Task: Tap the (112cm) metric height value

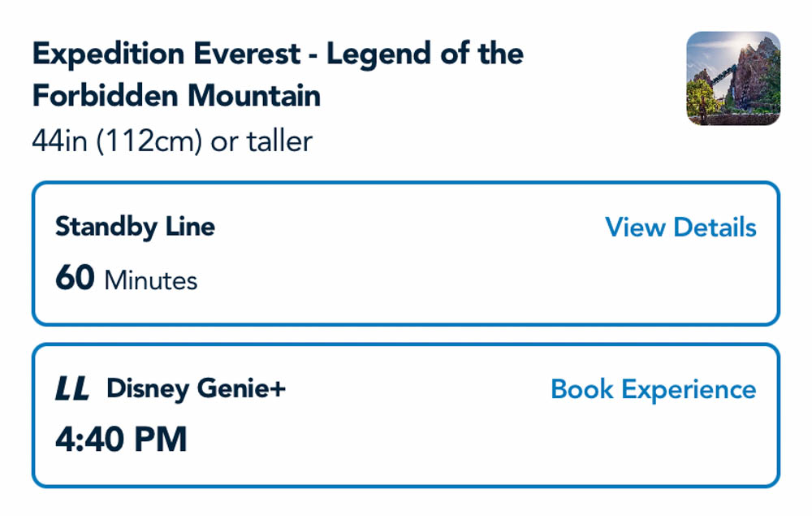Action: tap(147, 141)
